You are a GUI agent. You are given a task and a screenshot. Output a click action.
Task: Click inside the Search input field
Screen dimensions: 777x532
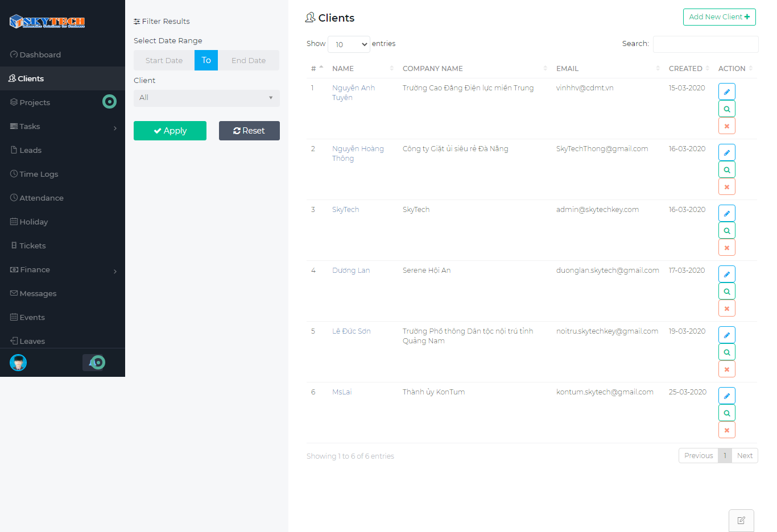click(x=705, y=44)
